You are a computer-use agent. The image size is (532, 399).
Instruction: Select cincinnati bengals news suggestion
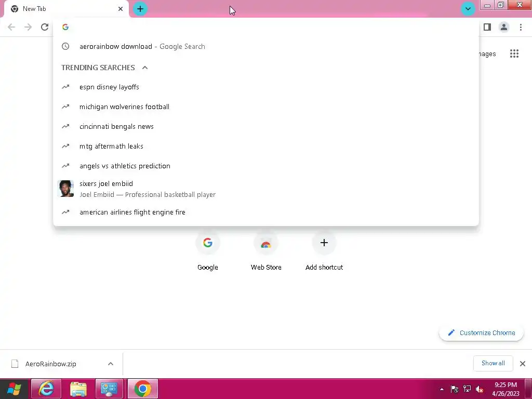point(266,126)
